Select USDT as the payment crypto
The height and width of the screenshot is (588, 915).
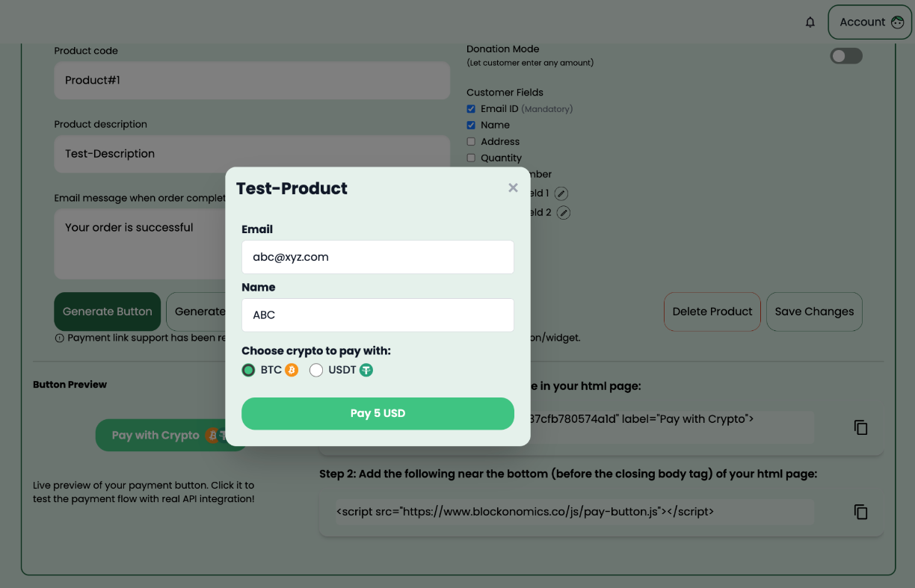coord(316,370)
